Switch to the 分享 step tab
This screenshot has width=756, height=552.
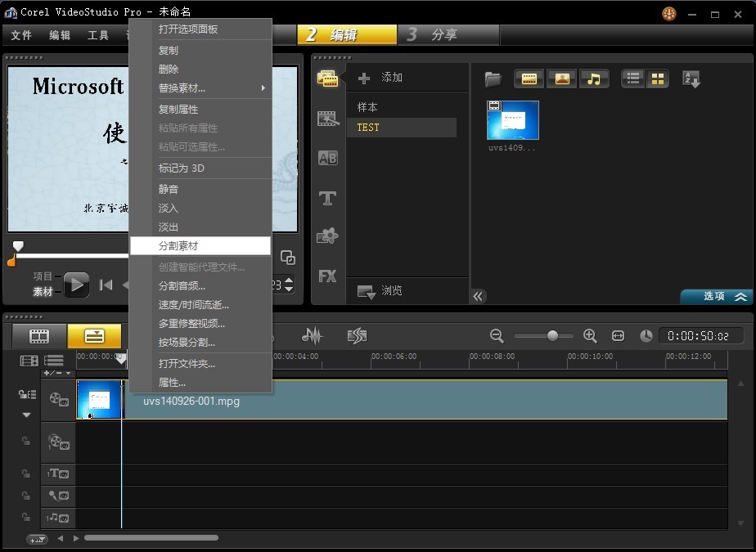tap(448, 35)
